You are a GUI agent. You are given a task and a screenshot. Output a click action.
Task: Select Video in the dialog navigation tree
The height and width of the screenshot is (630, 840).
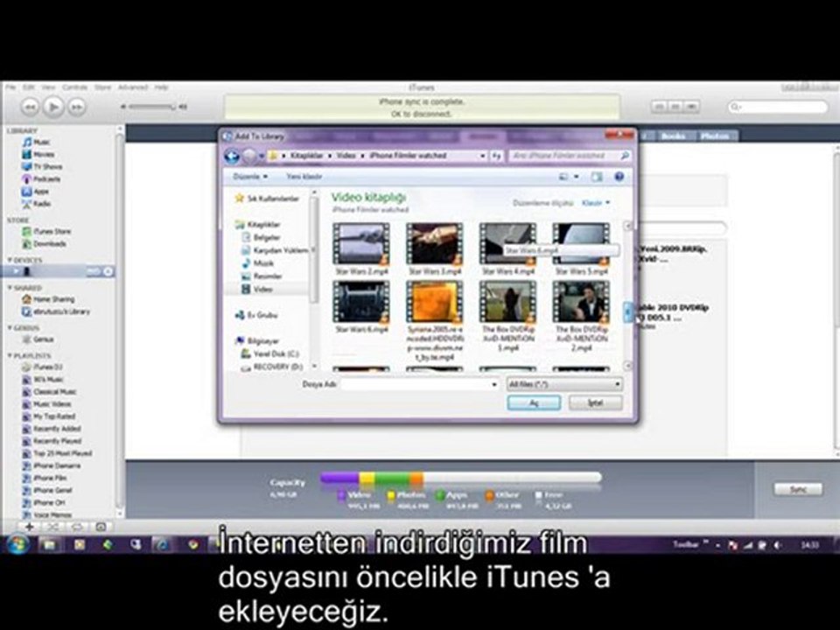point(257,289)
